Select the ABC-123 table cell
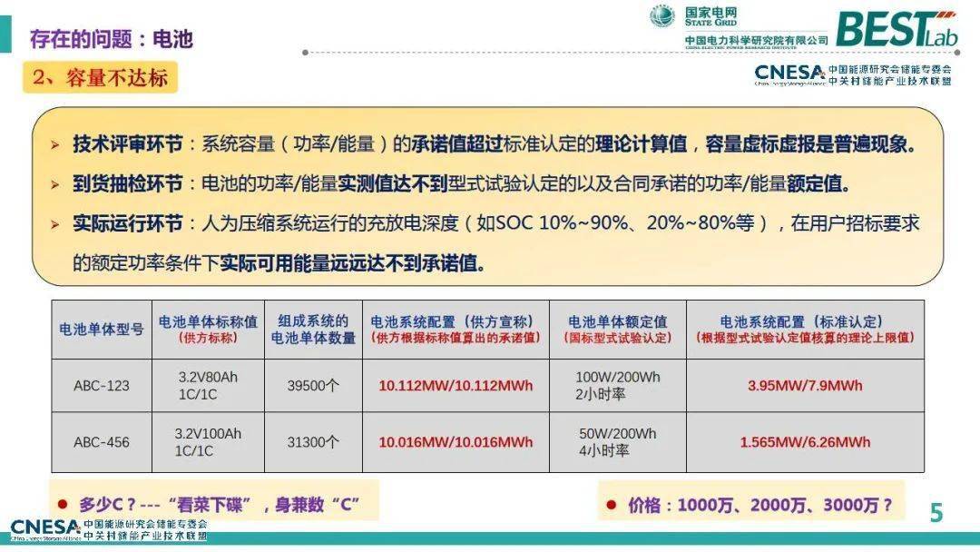This screenshot has width=980, height=552. click(102, 386)
